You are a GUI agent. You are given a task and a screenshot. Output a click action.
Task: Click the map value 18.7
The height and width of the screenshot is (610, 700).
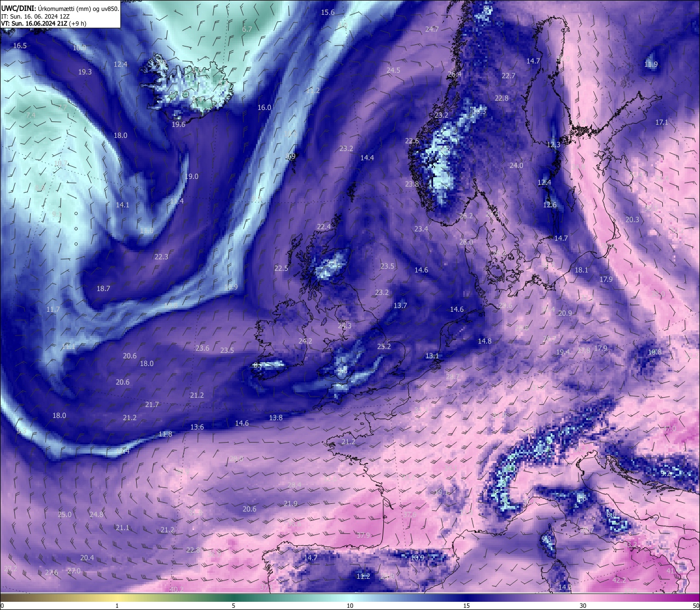point(103,289)
